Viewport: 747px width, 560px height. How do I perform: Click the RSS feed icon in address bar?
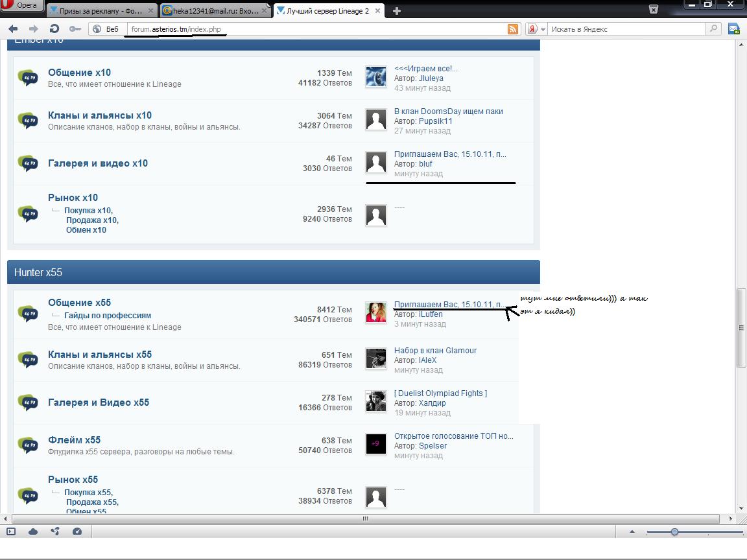[513, 29]
